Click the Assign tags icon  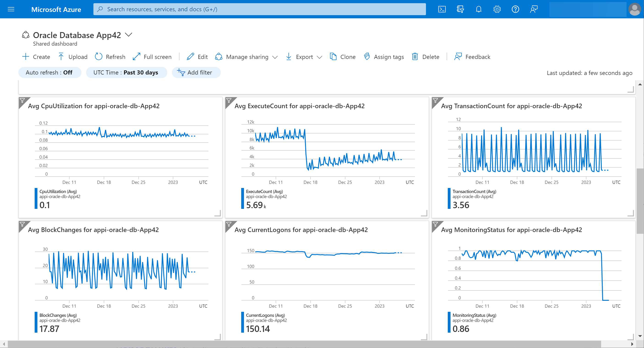367,57
